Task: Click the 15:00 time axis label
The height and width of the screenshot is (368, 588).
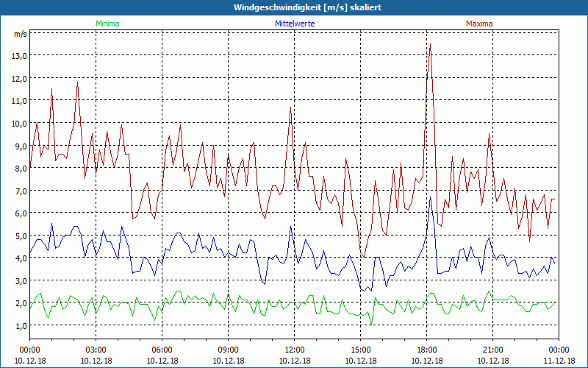Action: [x=361, y=350]
